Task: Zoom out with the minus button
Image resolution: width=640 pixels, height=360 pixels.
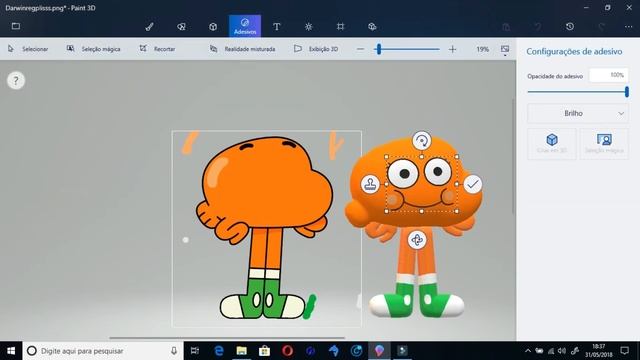Action: [x=360, y=49]
